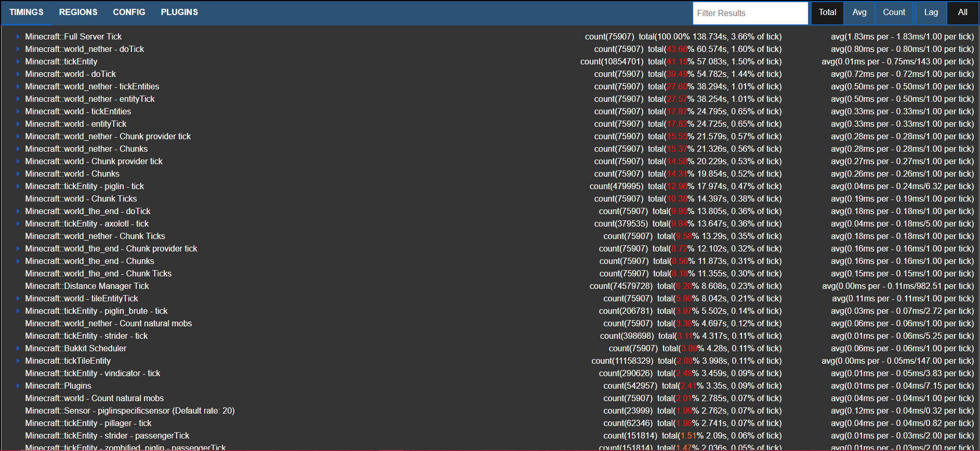Expand world_nether - doTick row arrow
This screenshot has width=980, height=451.
click(x=18, y=49)
